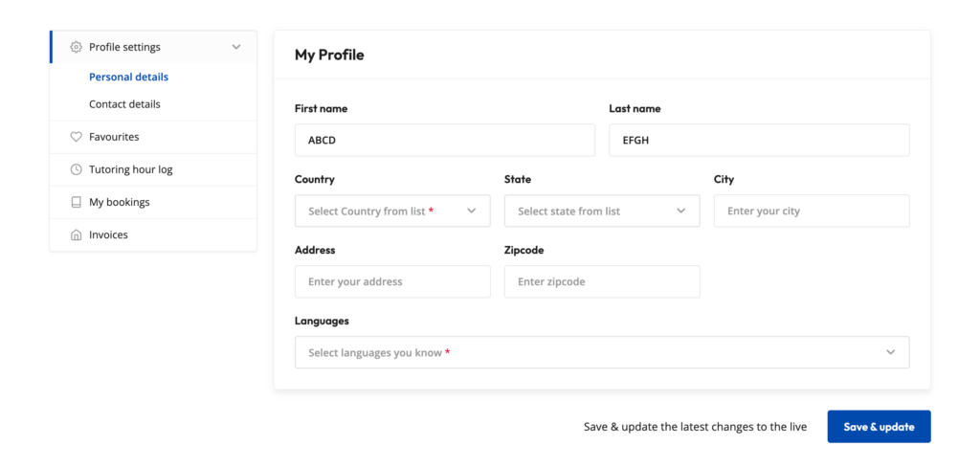Click the Favourites heart icon
The image size is (980, 468).
click(x=77, y=137)
